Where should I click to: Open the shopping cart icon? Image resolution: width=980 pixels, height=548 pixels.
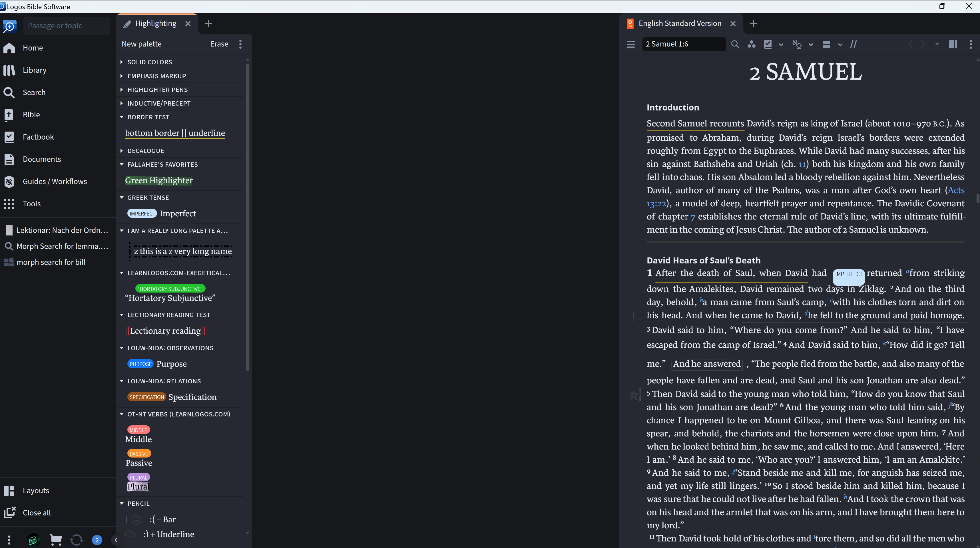click(56, 540)
